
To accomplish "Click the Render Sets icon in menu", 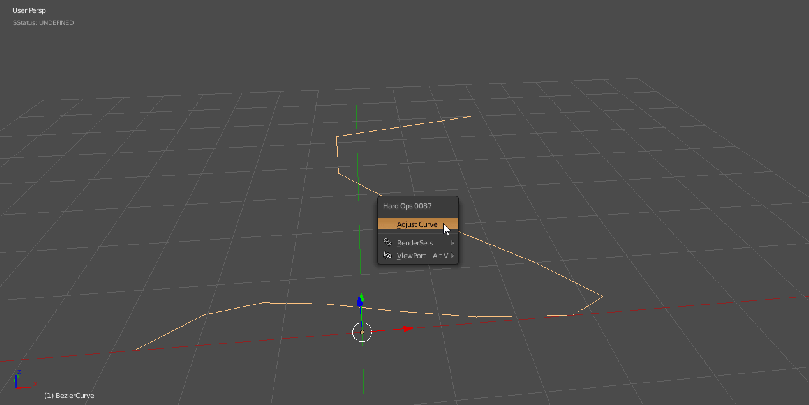I will coord(388,241).
